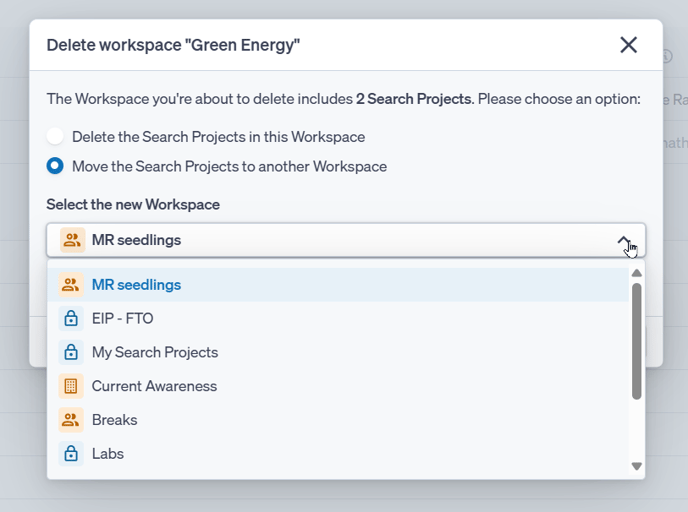Viewport: 688px width, 512px height.
Task: Select Delete the Search Projects radio option
Action: (x=55, y=137)
